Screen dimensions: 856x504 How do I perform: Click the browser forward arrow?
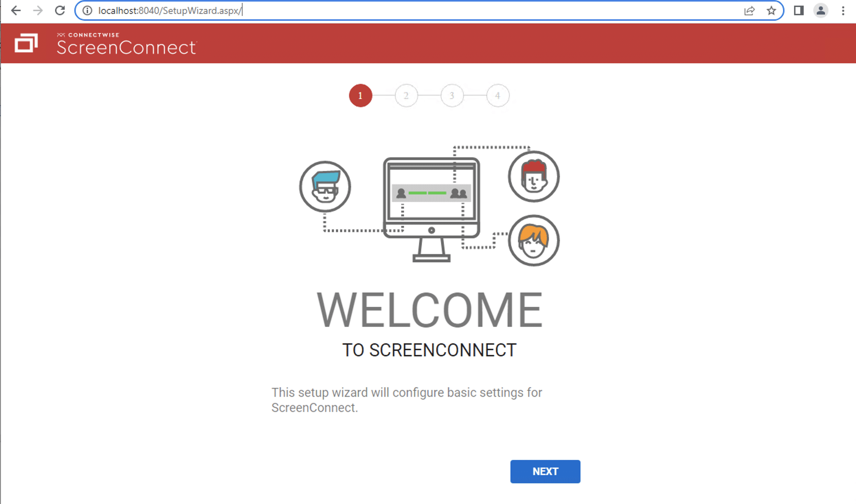coord(38,10)
